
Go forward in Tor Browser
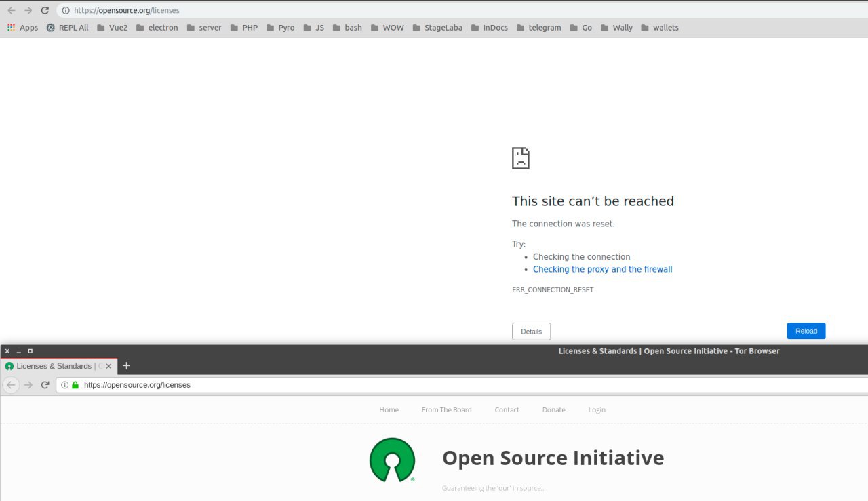tap(28, 384)
